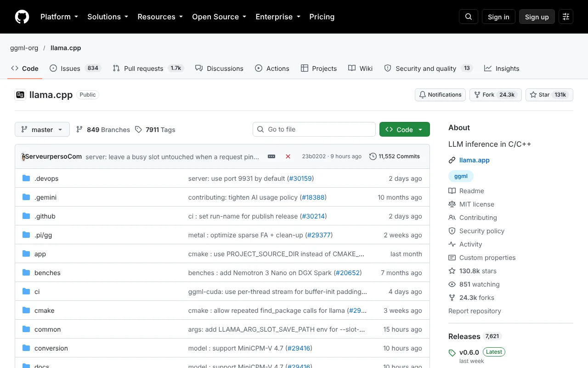Click the tag icon next to v0.6.0
588x368 pixels.
click(x=452, y=353)
